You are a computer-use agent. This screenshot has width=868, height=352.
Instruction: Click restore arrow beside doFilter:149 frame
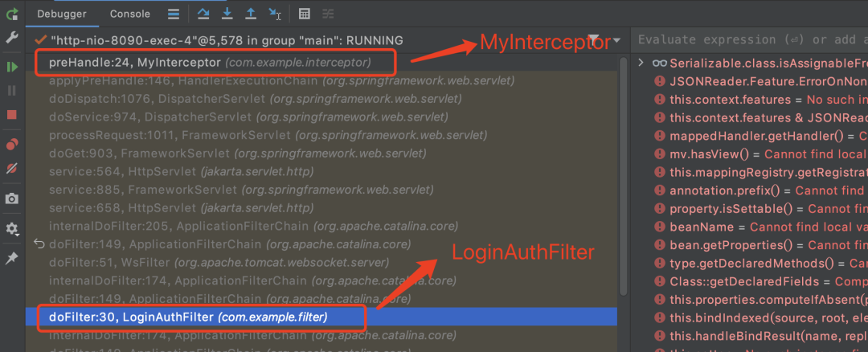coord(39,244)
